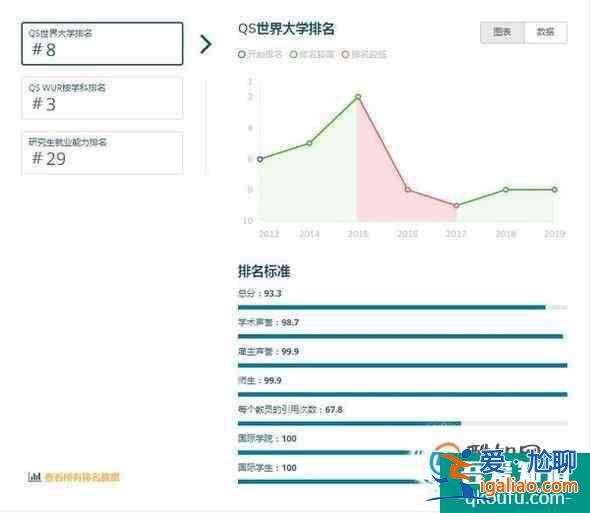Select the QS WUR subject ranking #3 card
The height and width of the screenshot is (513, 590).
click(102, 98)
